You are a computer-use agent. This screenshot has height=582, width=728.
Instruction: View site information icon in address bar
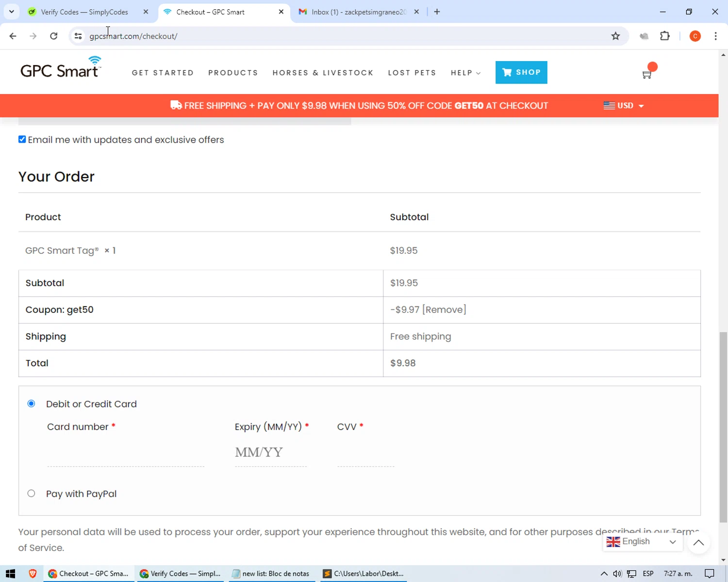[78, 36]
